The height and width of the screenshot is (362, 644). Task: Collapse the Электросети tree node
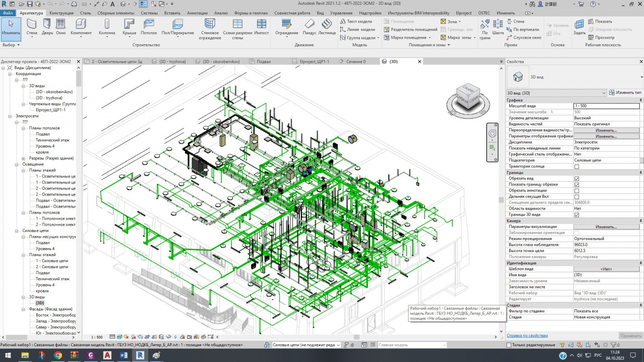pyautogui.click(x=10, y=116)
